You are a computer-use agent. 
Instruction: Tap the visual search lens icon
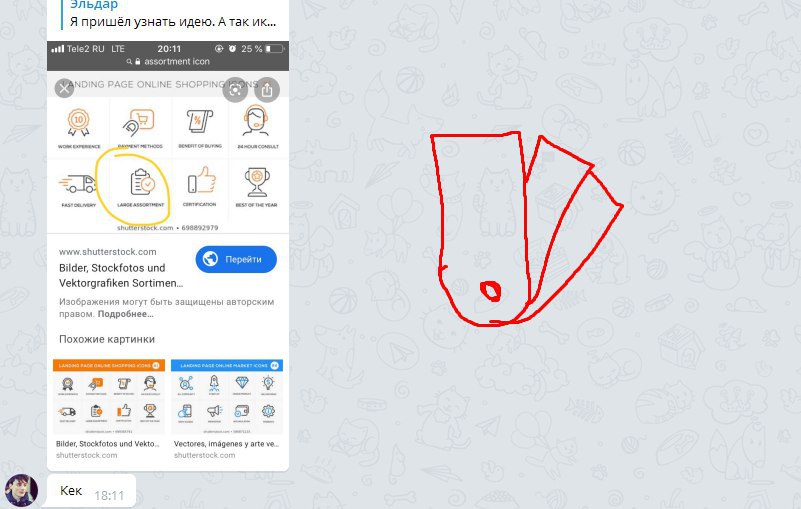[x=235, y=90]
